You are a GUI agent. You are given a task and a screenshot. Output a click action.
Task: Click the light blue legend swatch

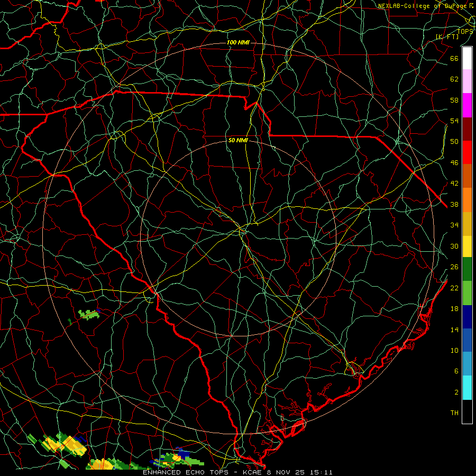[467, 364]
